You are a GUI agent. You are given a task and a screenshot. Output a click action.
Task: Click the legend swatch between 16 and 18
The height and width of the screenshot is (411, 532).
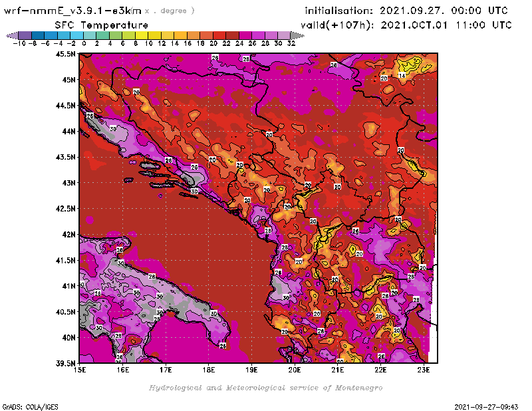click(x=193, y=35)
